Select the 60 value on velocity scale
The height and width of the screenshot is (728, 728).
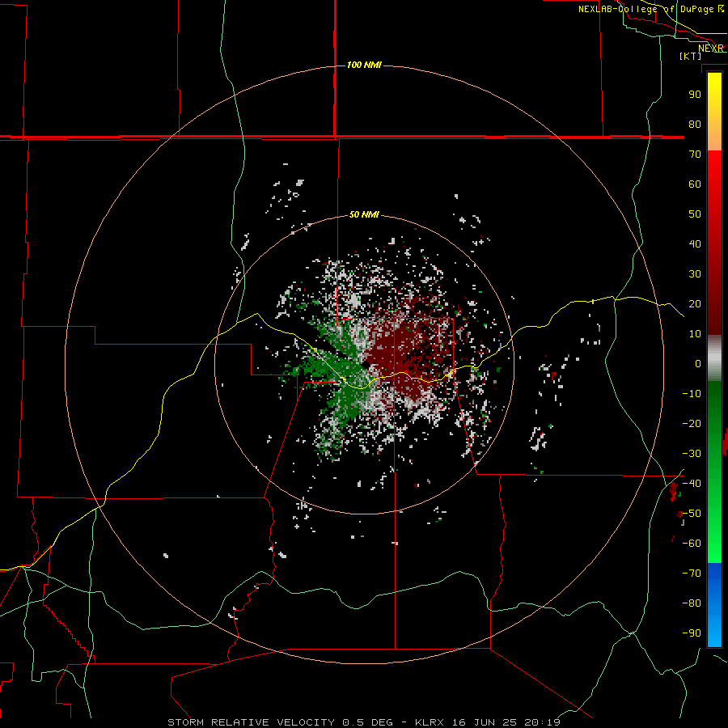695,184
